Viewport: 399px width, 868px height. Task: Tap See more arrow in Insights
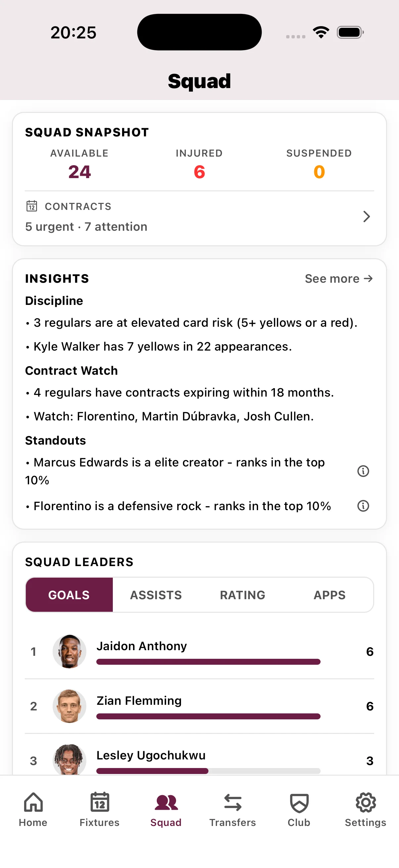click(338, 279)
